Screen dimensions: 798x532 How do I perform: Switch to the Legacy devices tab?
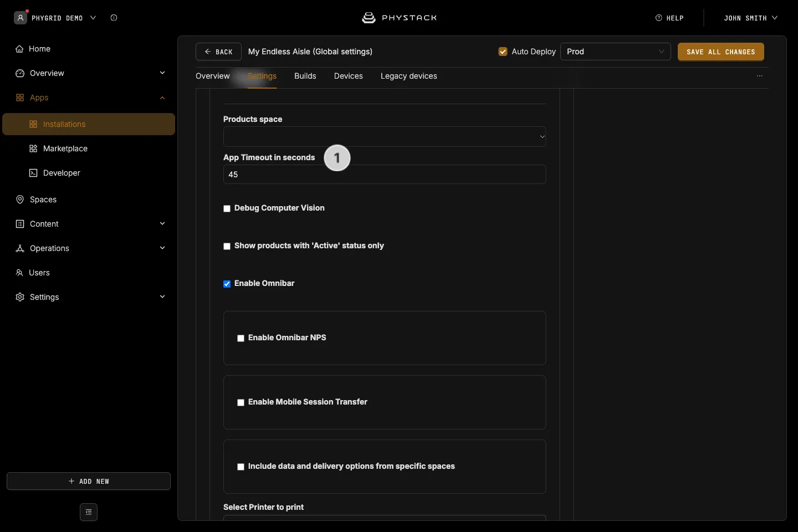point(409,76)
